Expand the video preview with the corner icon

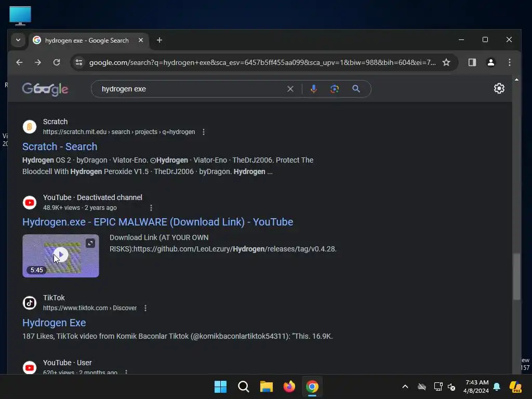pos(90,243)
